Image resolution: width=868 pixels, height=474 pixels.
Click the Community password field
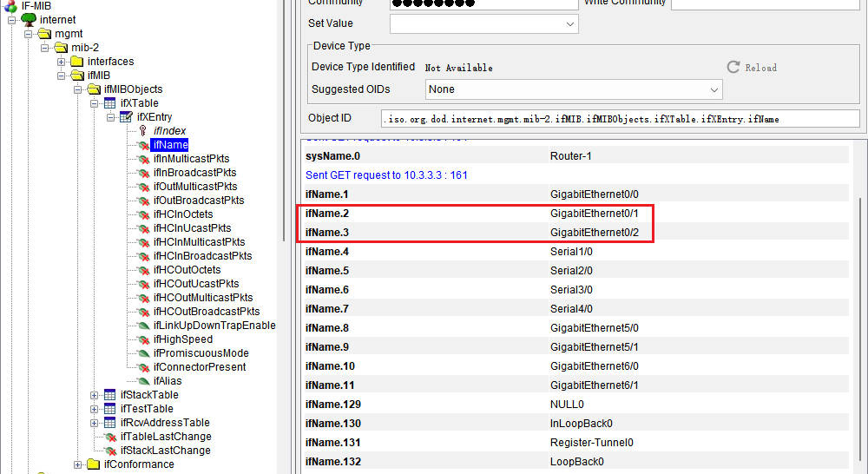[483, 3]
